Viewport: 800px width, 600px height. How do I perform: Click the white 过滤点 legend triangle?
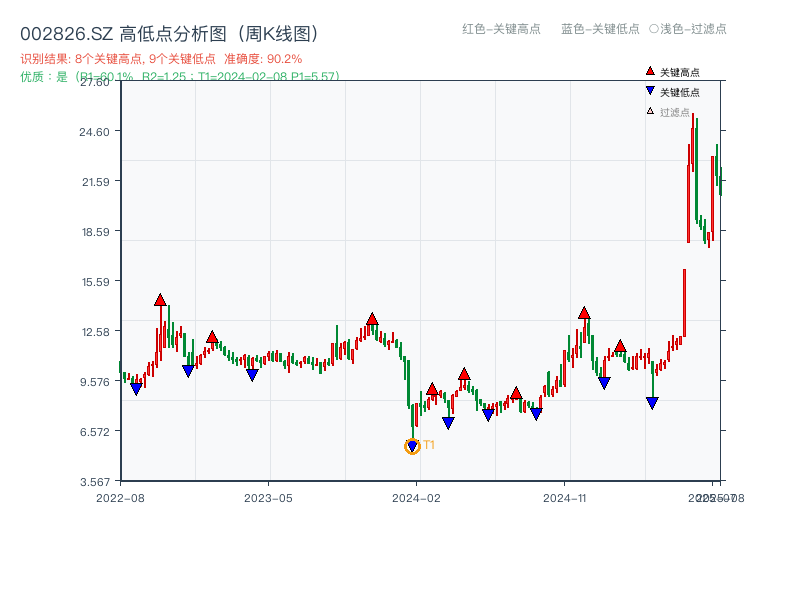[x=650, y=111]
